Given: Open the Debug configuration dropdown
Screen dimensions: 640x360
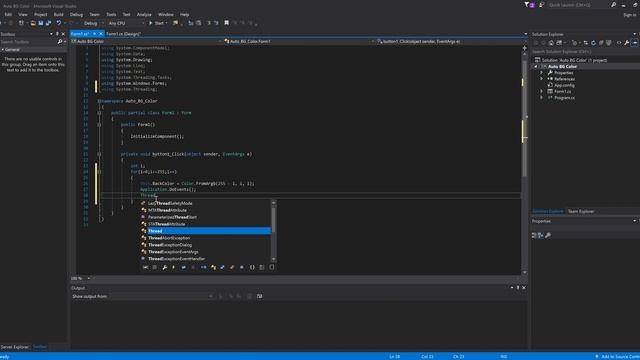Looking at the screenshot, I should coord(93,23).
